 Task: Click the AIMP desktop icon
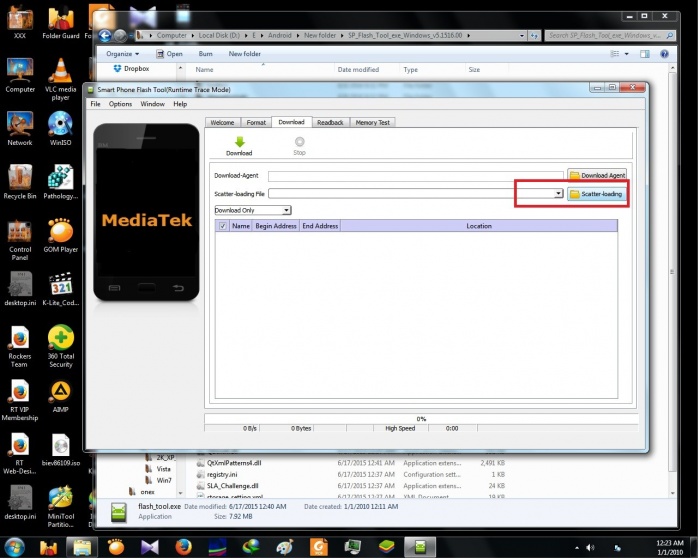(x=61, y=396)
